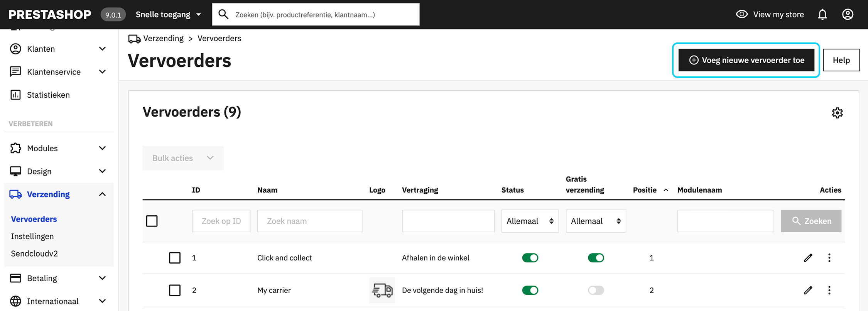The width and height of the screenshot is (868, 311).
Task: Click the Modulenaam filter field
Action: (725, 221)
